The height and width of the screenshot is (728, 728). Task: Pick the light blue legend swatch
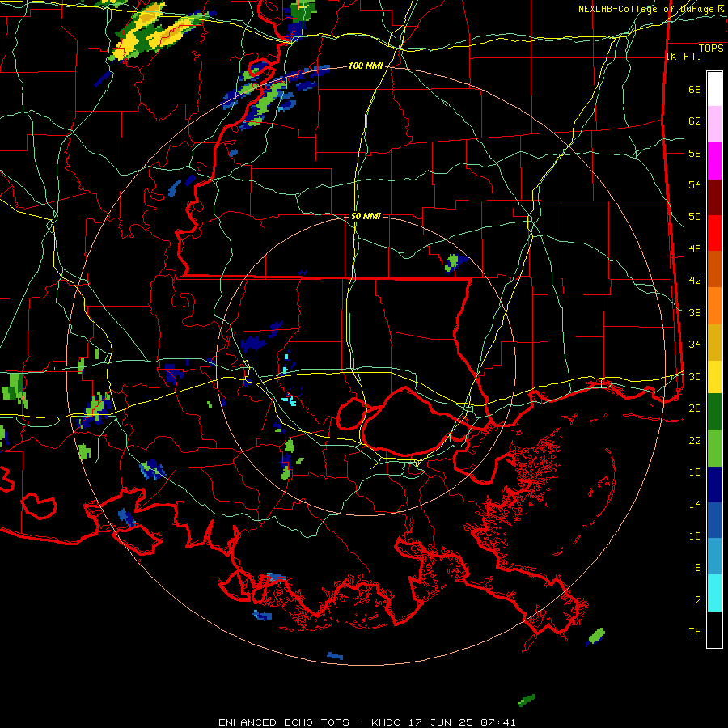click(714, 557)
